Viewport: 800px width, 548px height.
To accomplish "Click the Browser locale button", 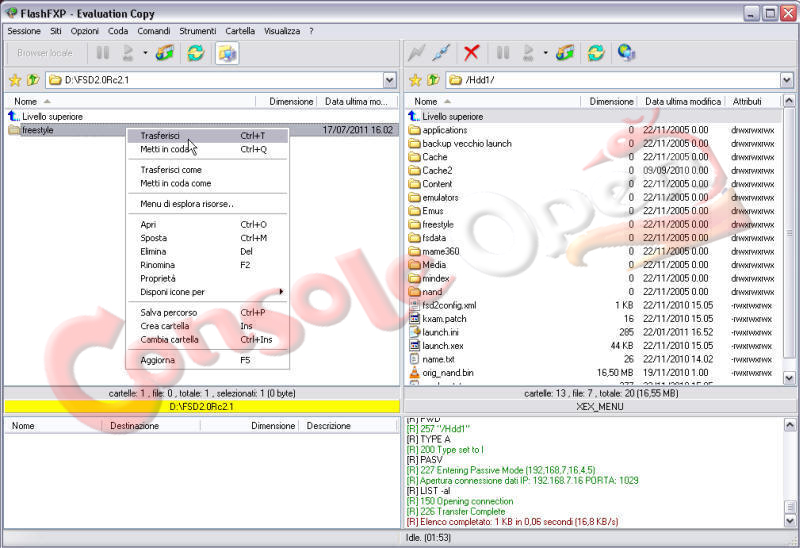I will click(44, 53).
